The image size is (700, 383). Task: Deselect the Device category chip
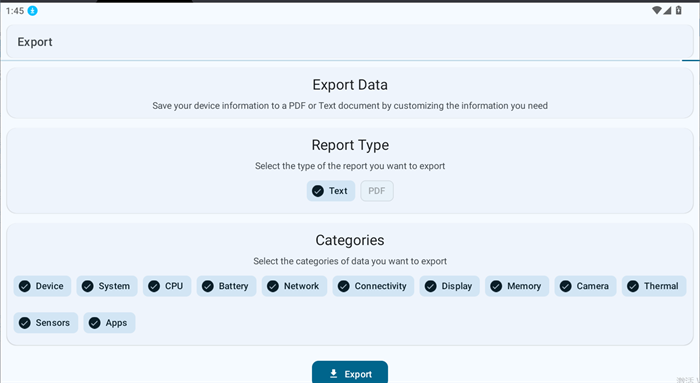click(42, 286)
